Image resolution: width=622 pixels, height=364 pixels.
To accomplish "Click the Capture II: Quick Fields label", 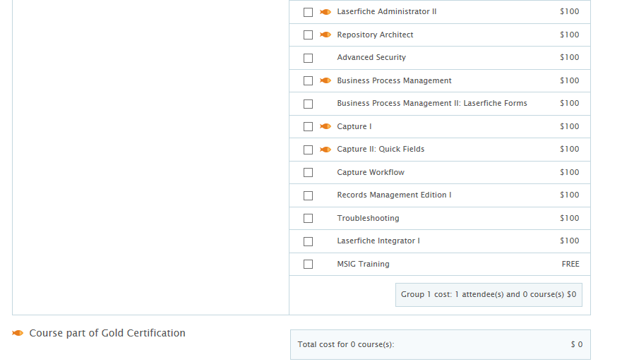I will click(x=381, y=149).
